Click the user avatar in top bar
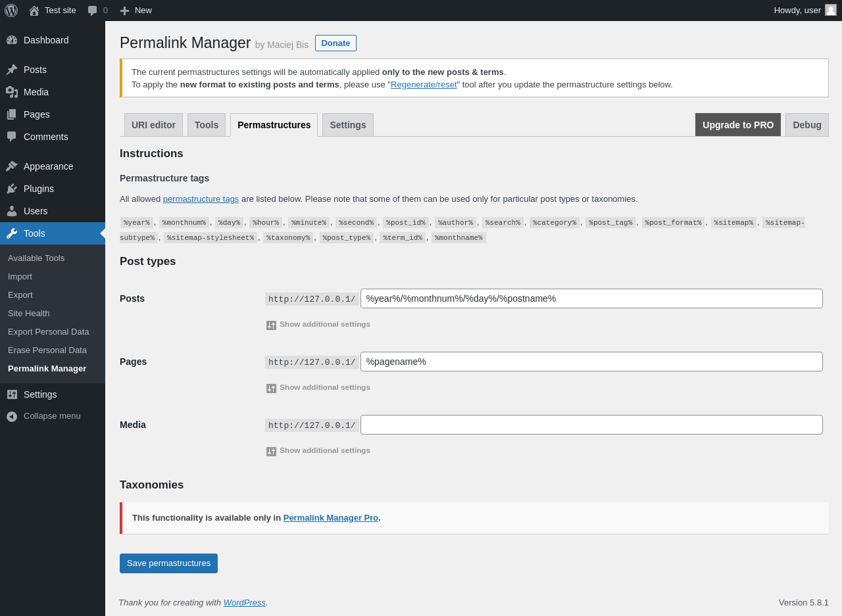Viewport: 842px width, 616px height. [x=831, y=10]
